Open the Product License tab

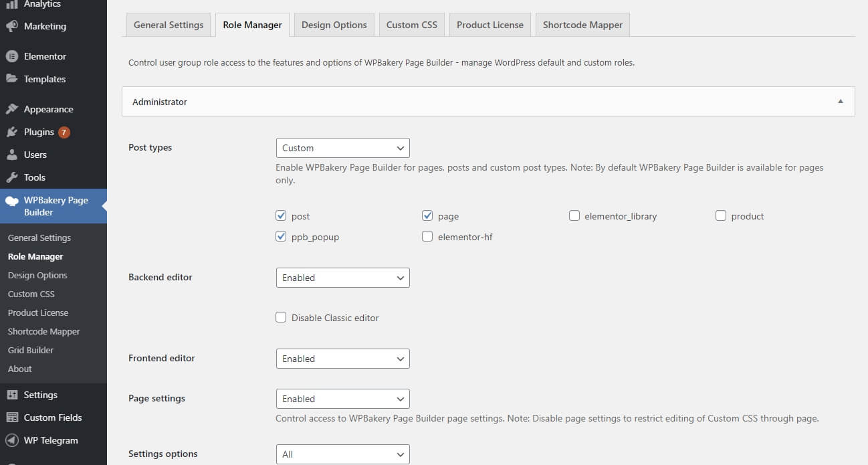click(490, 25)
